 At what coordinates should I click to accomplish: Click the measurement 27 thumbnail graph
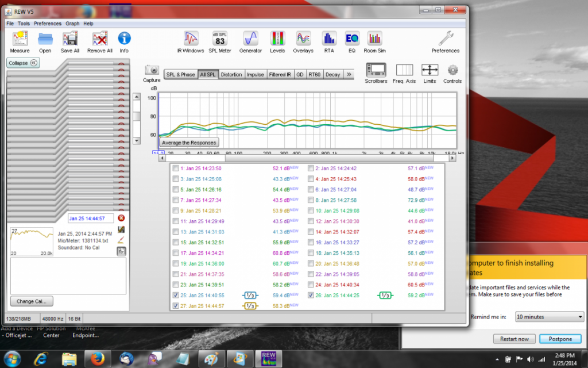click(x=32, y=241)
